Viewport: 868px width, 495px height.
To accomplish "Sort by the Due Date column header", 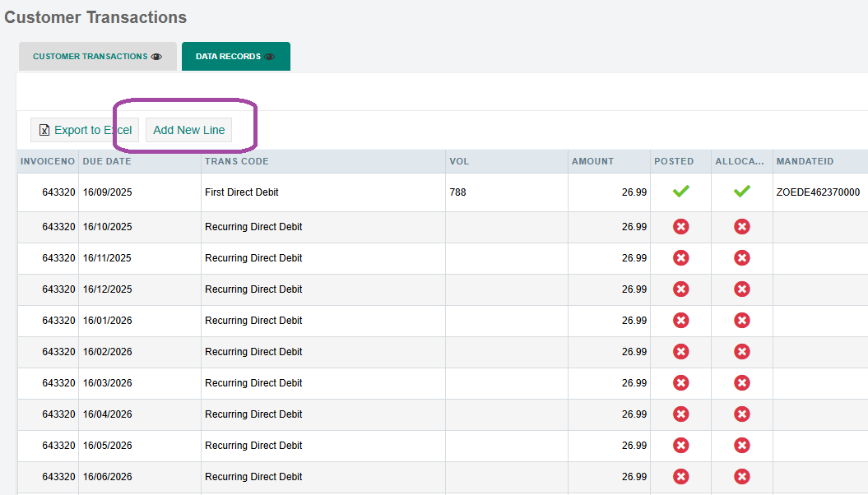I will tap(107, 161).
